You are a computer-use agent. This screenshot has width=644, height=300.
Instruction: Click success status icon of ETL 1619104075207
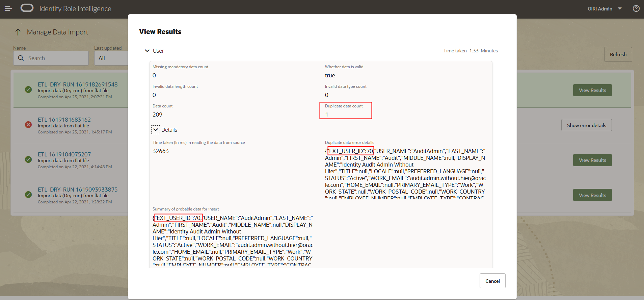[28, 159]
